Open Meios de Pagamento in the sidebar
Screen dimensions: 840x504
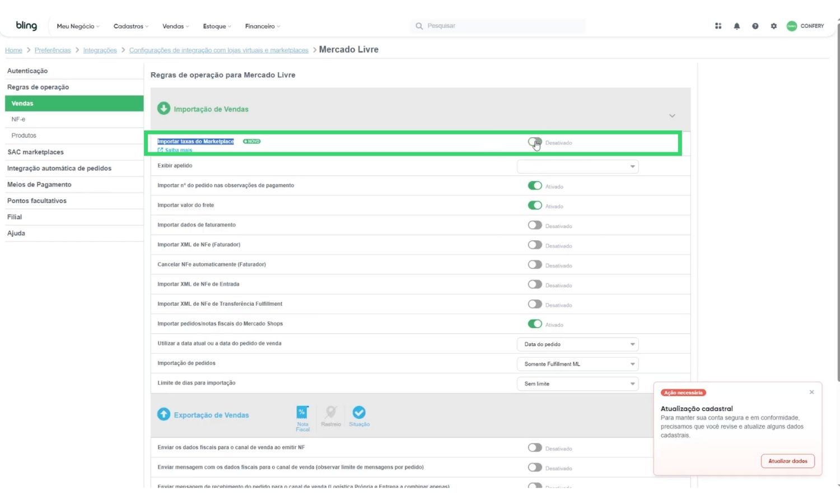(x=74, y=185)
